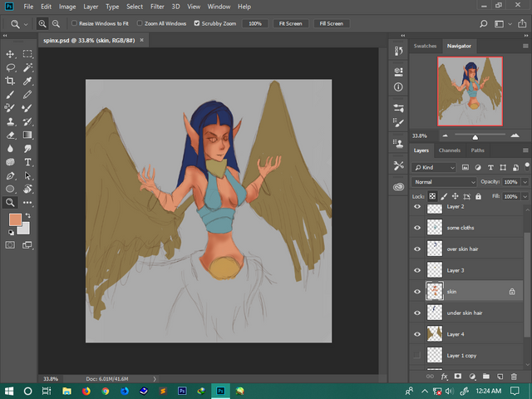Viewport: 532px width, 399px height.
Task: Open the Creative Cloud Libraries panel icon
Action: tap(398, 187)
